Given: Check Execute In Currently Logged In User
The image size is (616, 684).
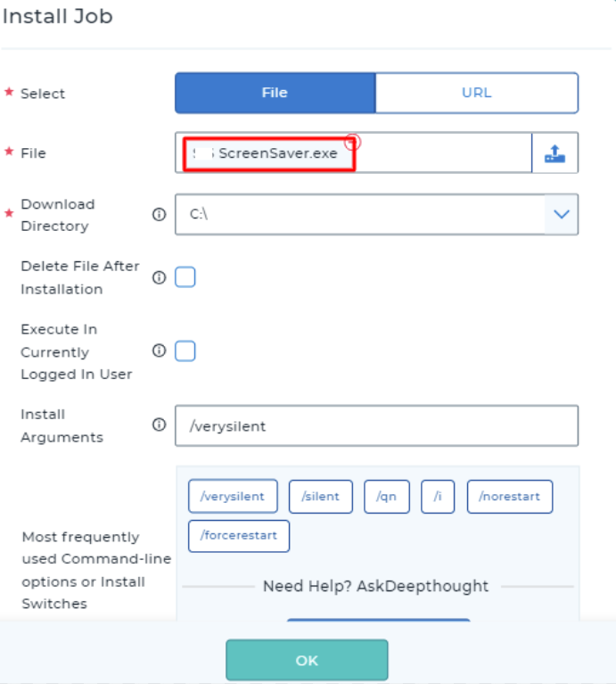Looking at the screenshot, I should tap(185, 351).
